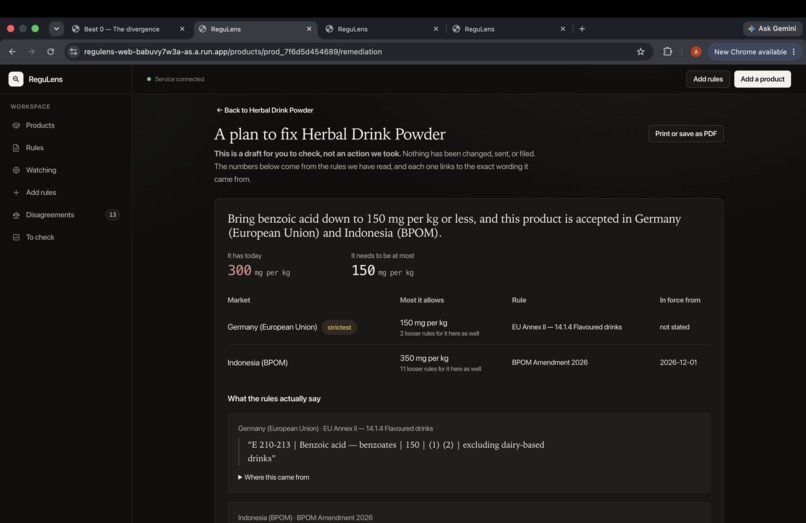This screenshot has width=806, height=523.
Task: Click the browser forward arrow
Action: tap(31, 51)
